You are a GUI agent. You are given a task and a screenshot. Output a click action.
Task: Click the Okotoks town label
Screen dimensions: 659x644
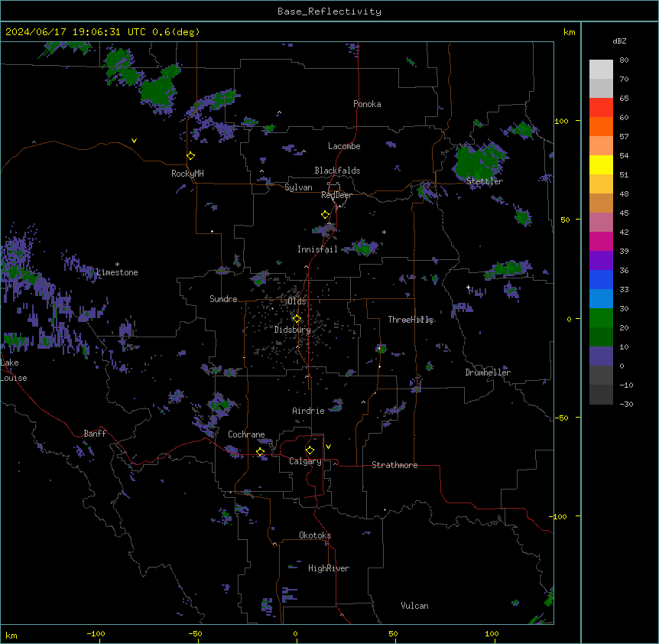[315, 535]
